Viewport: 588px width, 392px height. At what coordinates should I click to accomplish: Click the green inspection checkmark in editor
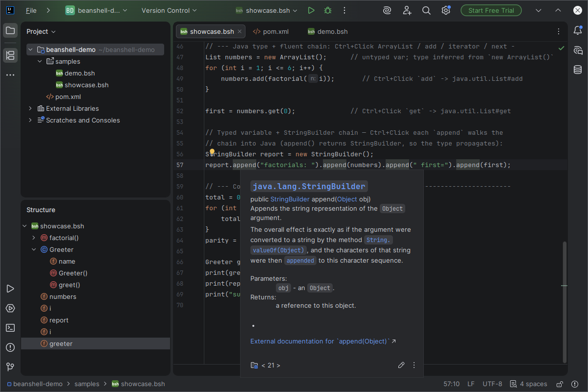pyautogui.click(x=562, y=48)
